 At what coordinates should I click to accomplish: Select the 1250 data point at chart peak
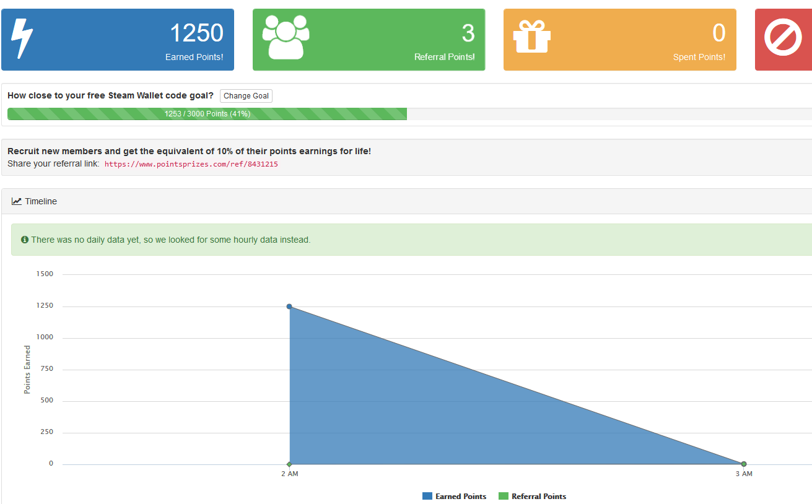[289, 306]
